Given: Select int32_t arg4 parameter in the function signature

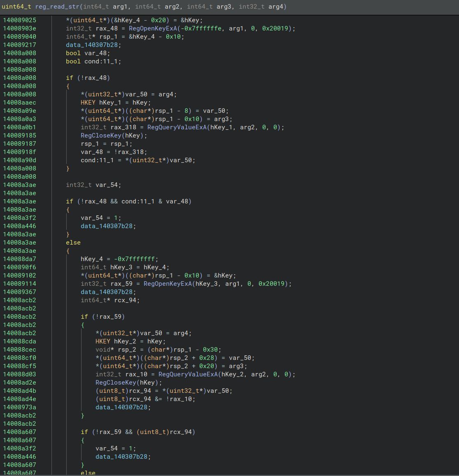Looking at the screenshot, I should (261, 7).
